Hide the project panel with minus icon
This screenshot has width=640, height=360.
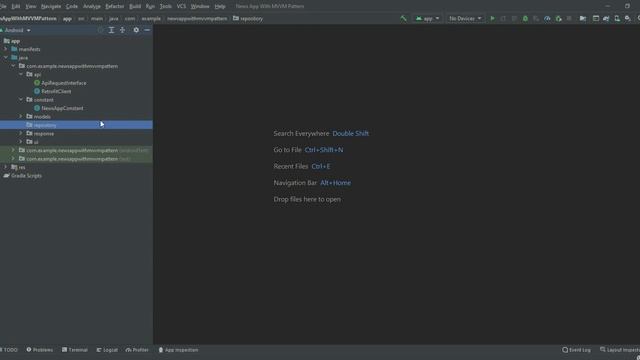(147, 30)
